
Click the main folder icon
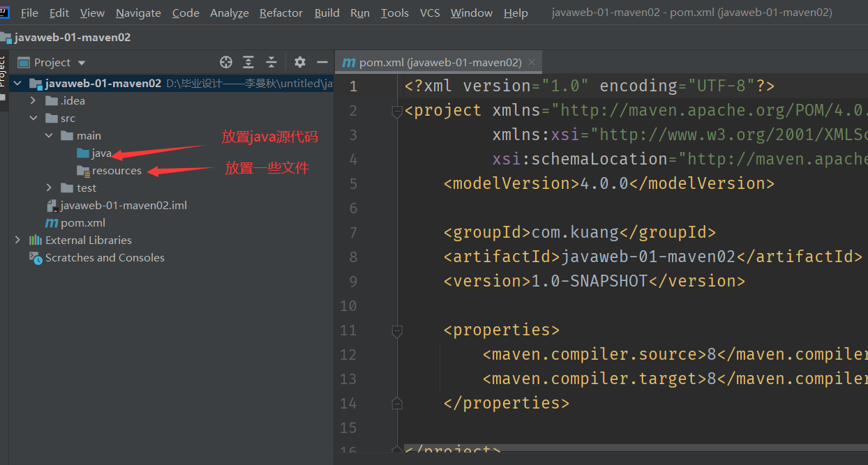[67, 136]
